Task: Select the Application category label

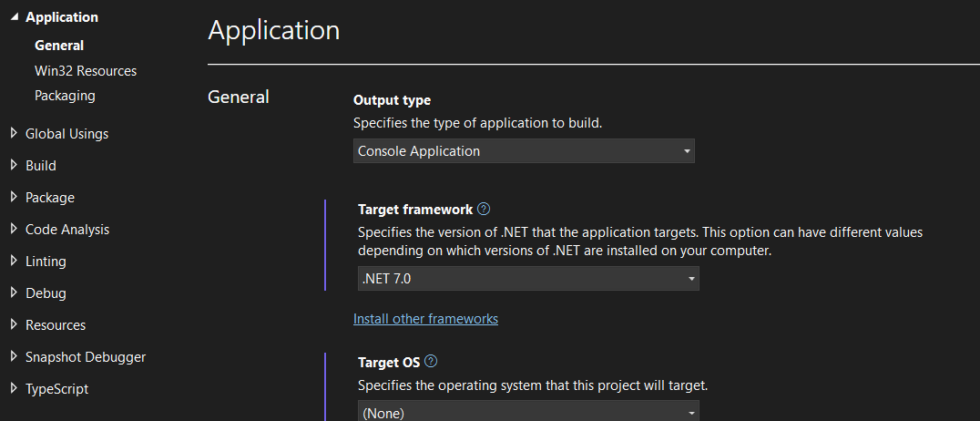Action: pyautogui.click(x=62, y=17)
